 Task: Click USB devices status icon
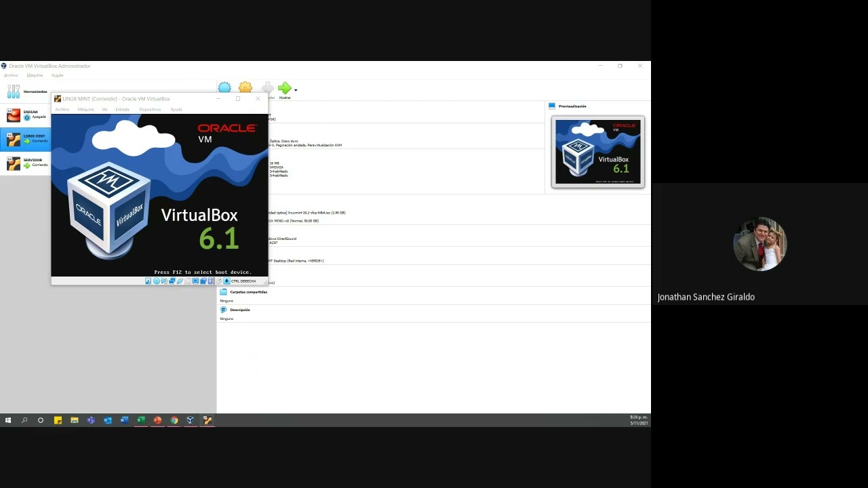(180, 281)
